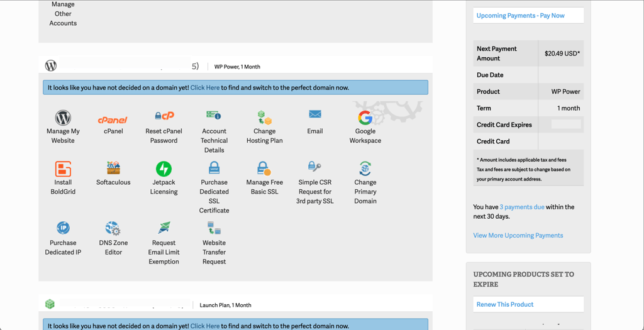Click the 'WP Power, 1 Month' plan label
Image resolution: width=644 pixels, height=330 pixels.
coord(237,67)
